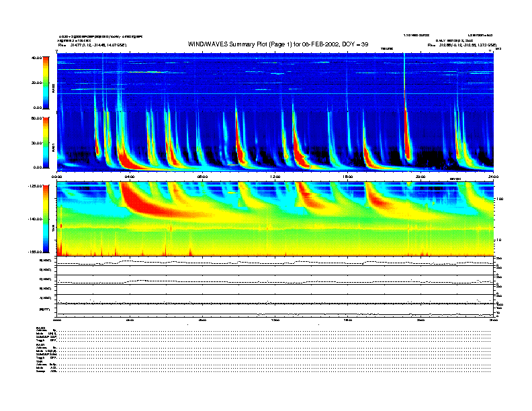Click the RAD2 status block heading at bottom left
532x411 pixels.
click(41, 328)
